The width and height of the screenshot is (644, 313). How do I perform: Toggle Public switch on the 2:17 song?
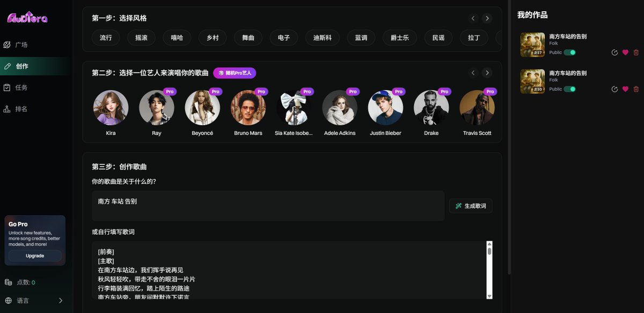[x=569, y=53]
